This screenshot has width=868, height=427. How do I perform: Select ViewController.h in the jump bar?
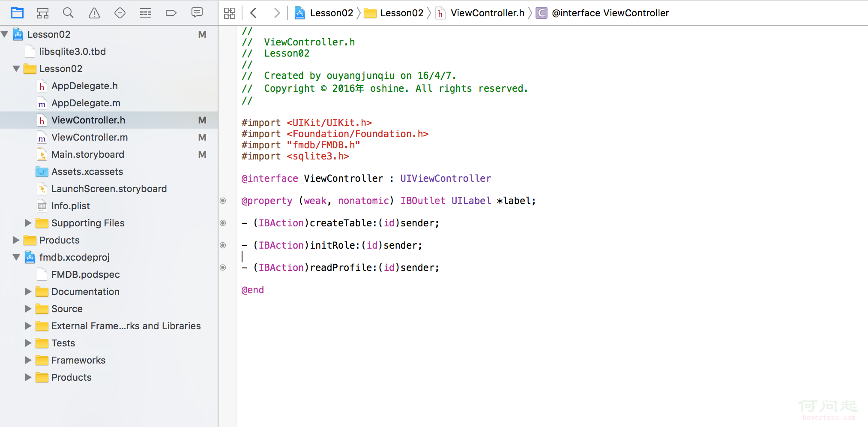[x=487, y=13]
